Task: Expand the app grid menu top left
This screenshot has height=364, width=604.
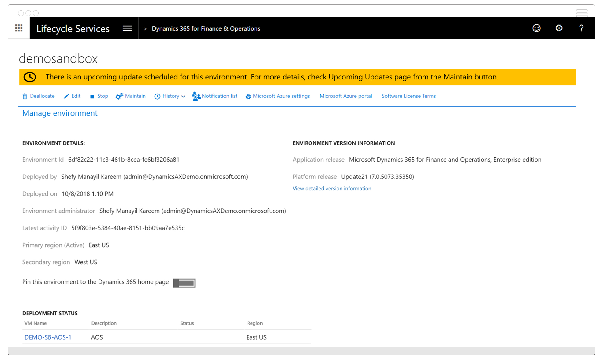Action: click(x=19, y=28)
